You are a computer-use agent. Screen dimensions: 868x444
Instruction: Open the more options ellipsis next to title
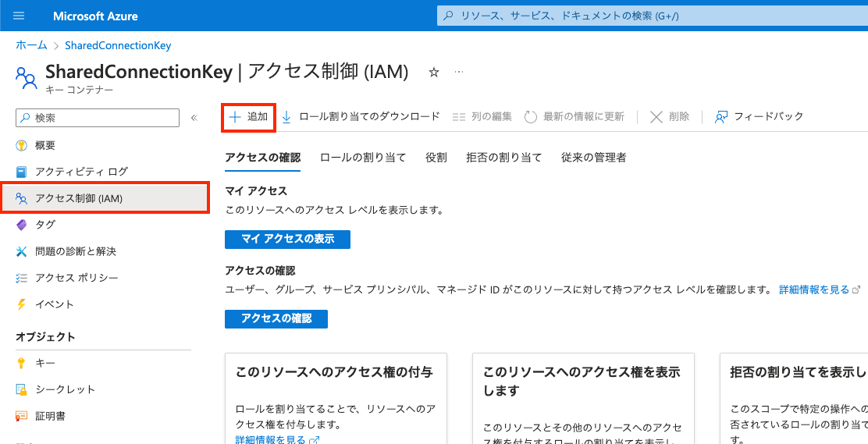[458, 72]
